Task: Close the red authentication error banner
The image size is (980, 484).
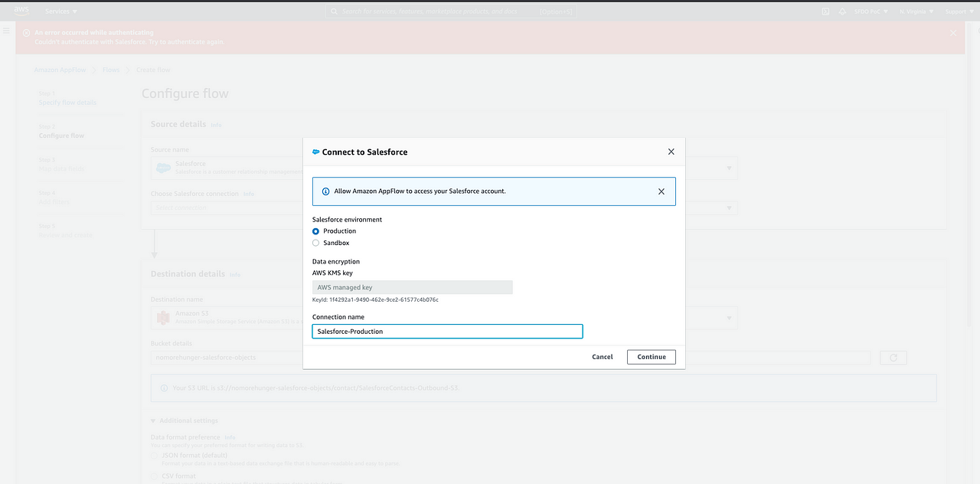Action: pyautogui.click(x=953, y=33)
